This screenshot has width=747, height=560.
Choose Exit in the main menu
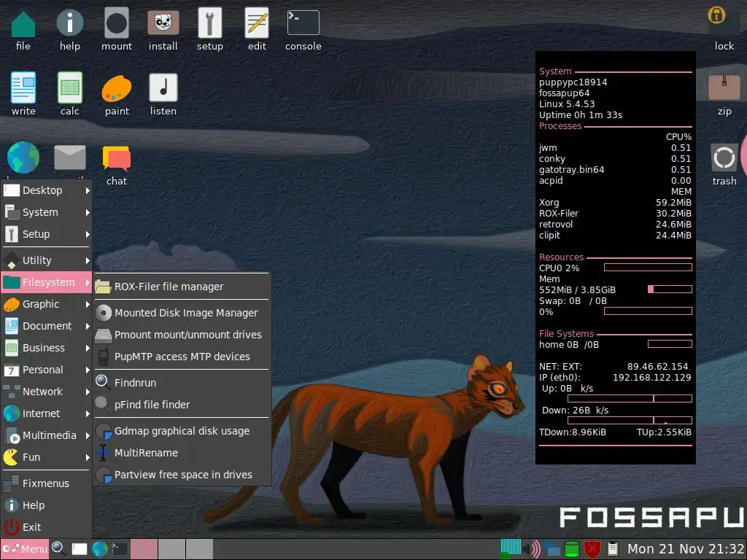coord(46,528)
